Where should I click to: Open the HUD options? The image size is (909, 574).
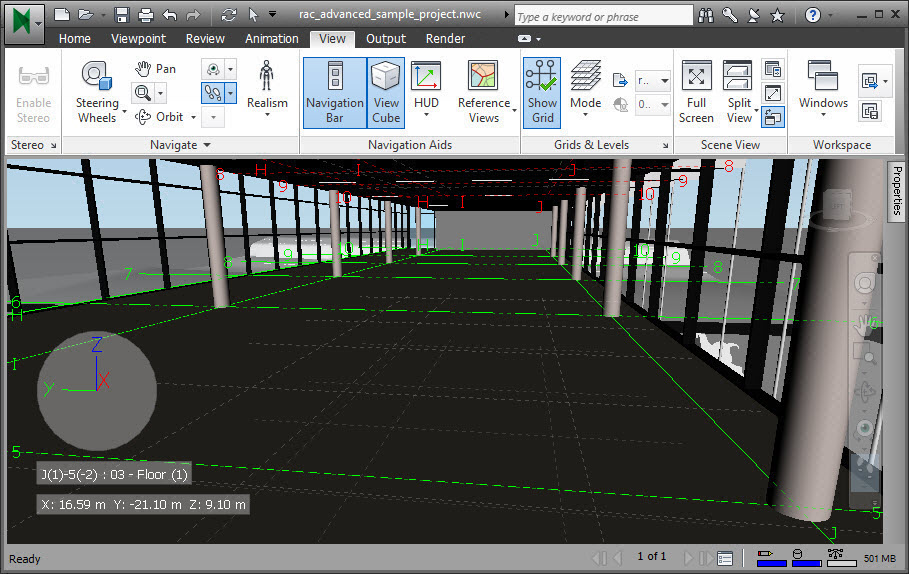click(x=426, y=92)
